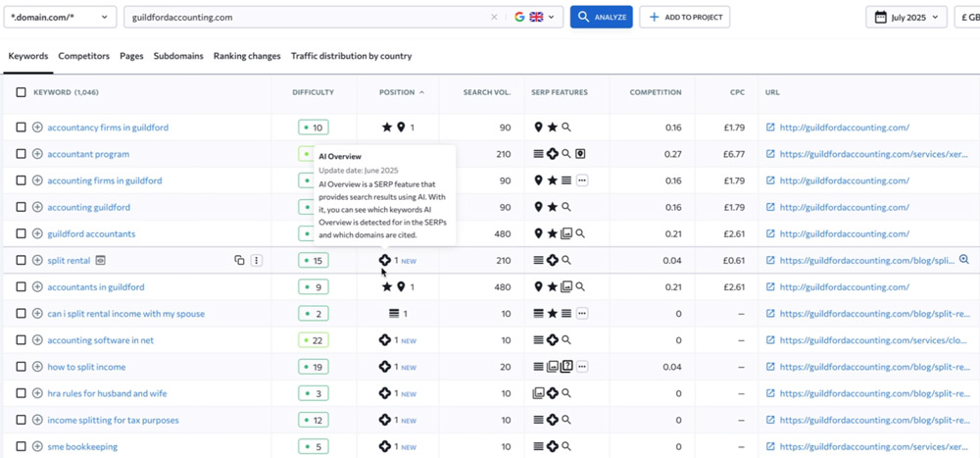Open the three-dot menu for split rental

[x=256, y=260]
